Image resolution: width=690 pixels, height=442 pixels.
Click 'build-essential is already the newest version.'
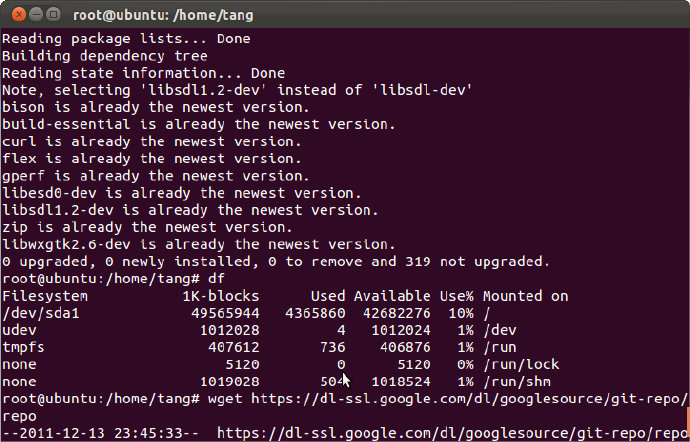(199, 125)
